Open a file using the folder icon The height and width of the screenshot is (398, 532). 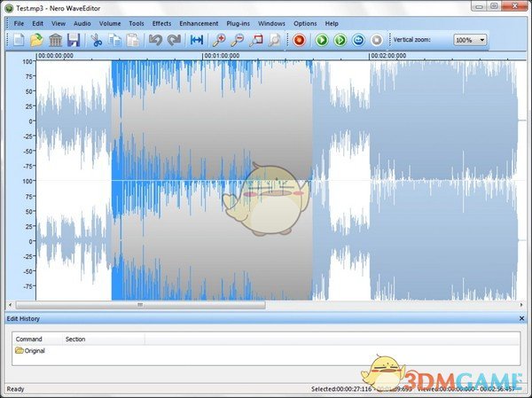tap(36, 40)
